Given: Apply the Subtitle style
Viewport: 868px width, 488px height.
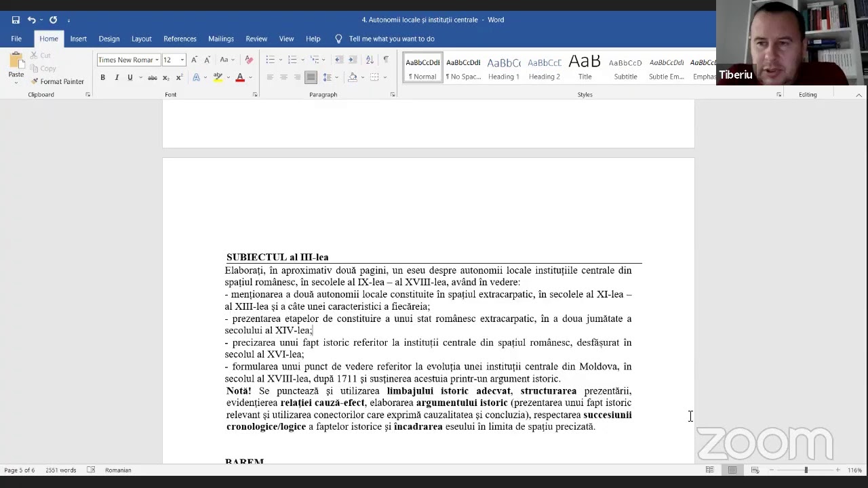Looking at the screenshot, I should tap(625, 67).
